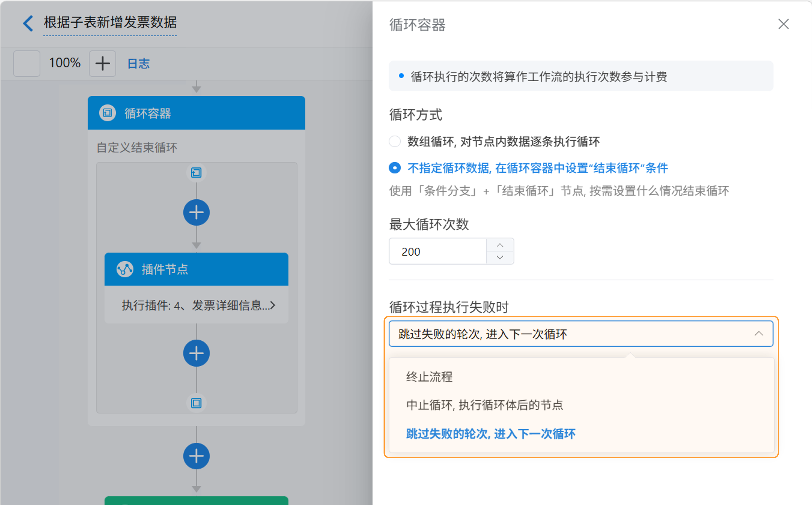The image size is (812, 505).
Task: Collapse the loop failure handling dropdown
Action: coord(758,334)
